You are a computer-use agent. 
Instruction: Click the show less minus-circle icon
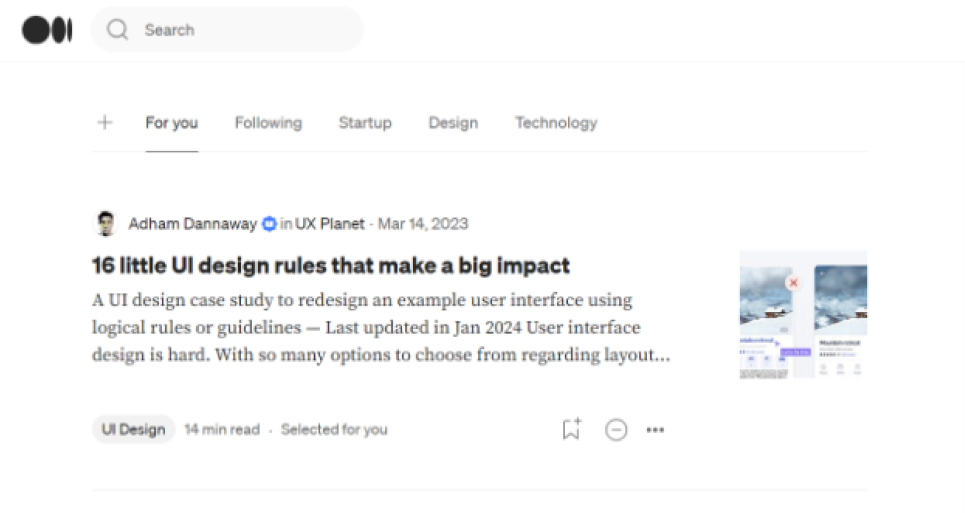pyautogui.click(x=616, y=430)
